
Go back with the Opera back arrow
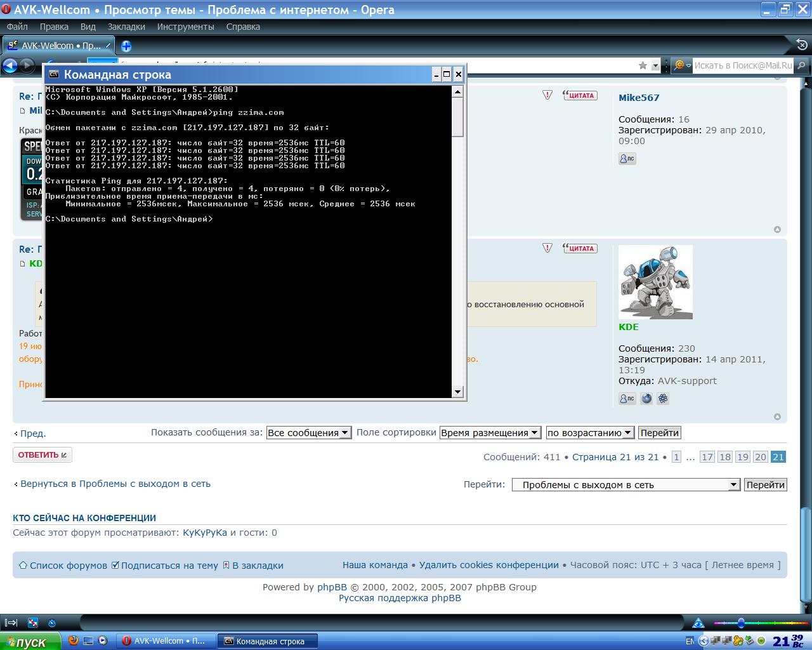pyautogui.click(x=10, y=65)
